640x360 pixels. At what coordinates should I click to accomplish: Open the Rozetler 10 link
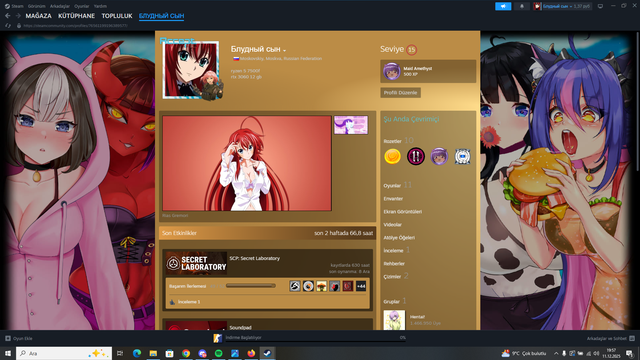pyautogui.click(x=398, y=141)
